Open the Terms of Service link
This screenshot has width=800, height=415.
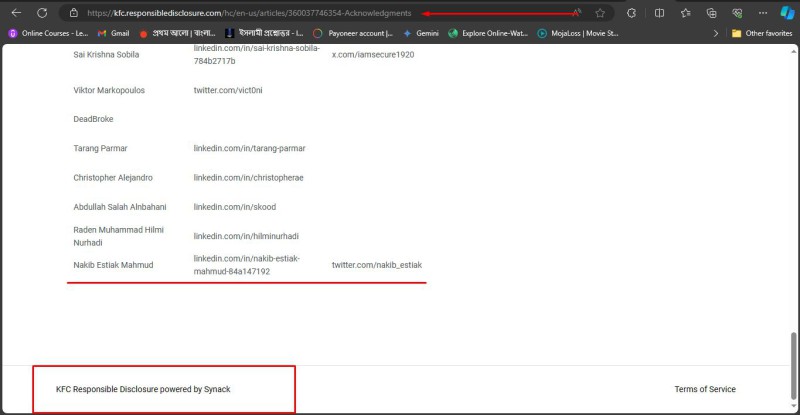coord(704,389)
